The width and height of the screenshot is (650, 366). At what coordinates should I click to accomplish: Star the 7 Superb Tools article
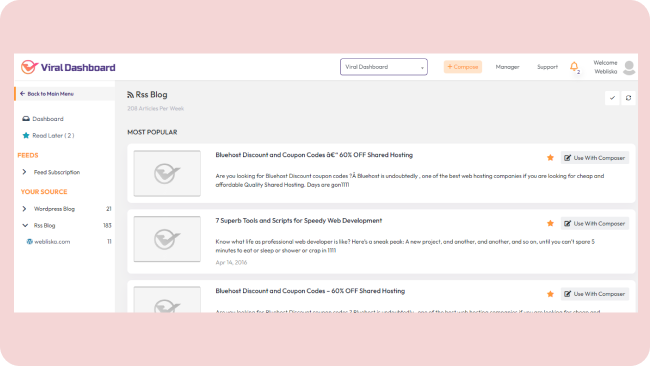(x=550, y=223)
